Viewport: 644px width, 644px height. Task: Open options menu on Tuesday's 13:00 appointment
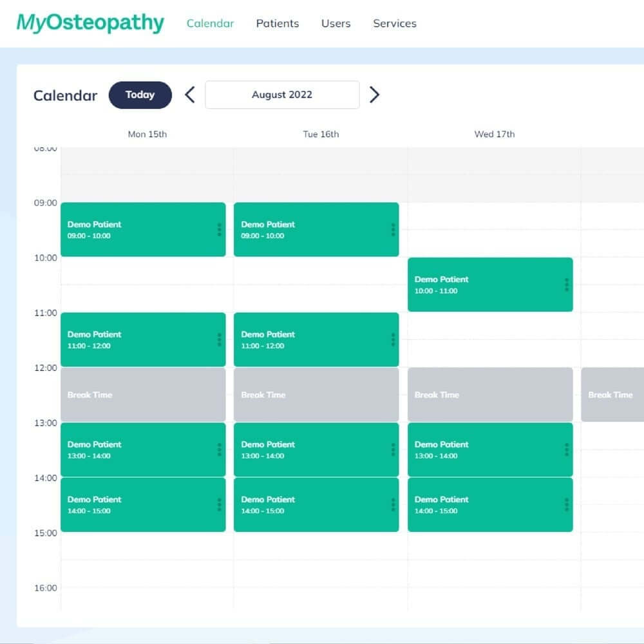pos(393,450)
